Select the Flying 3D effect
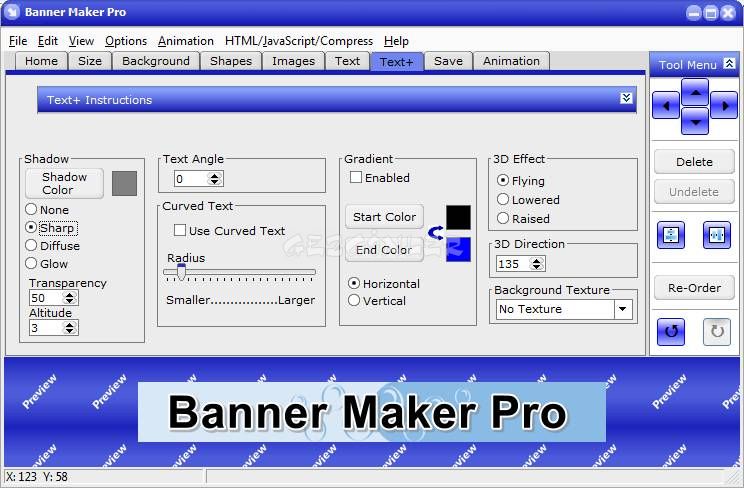Viewport: 744px width, 488px height. (502, 180)
